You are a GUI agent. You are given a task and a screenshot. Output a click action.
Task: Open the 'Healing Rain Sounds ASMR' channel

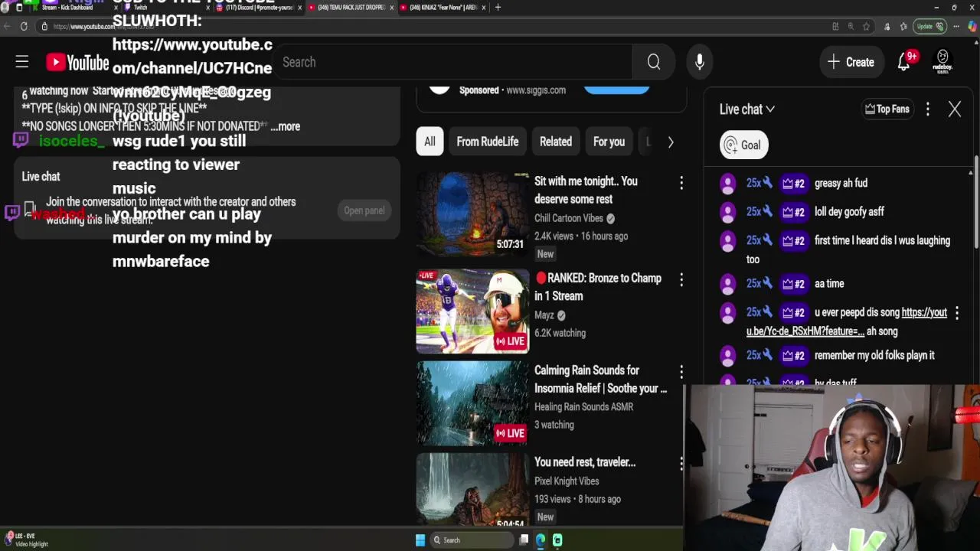coord(583,407)
